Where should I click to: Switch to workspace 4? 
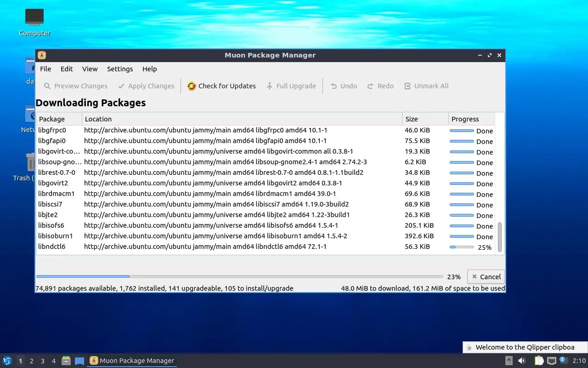click(53, 361)
